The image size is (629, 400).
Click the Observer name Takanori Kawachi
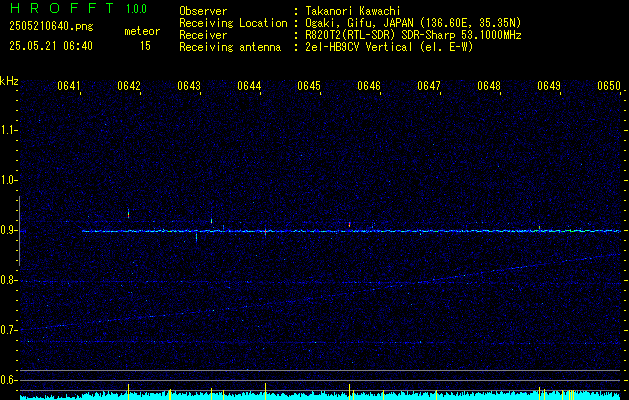click(350, 12)
